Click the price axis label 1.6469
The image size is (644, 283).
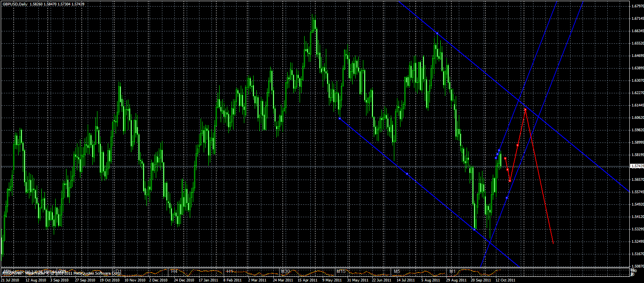pyautogui.click(x=638, y=56)
